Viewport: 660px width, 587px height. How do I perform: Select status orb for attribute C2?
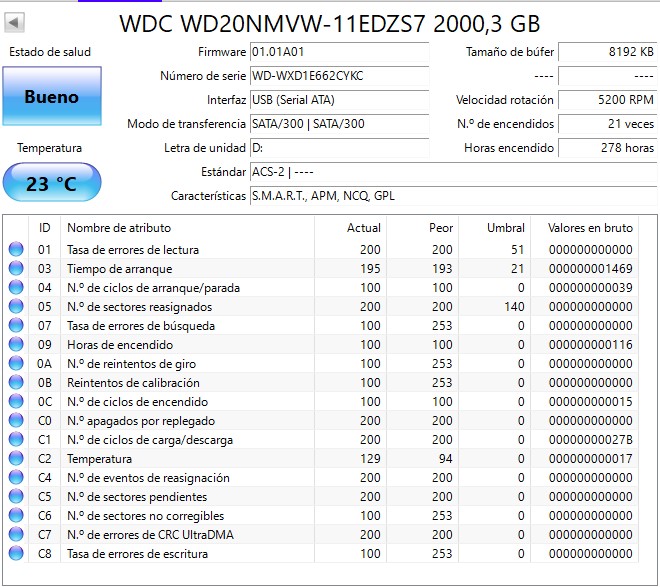[x=16, y=458]
